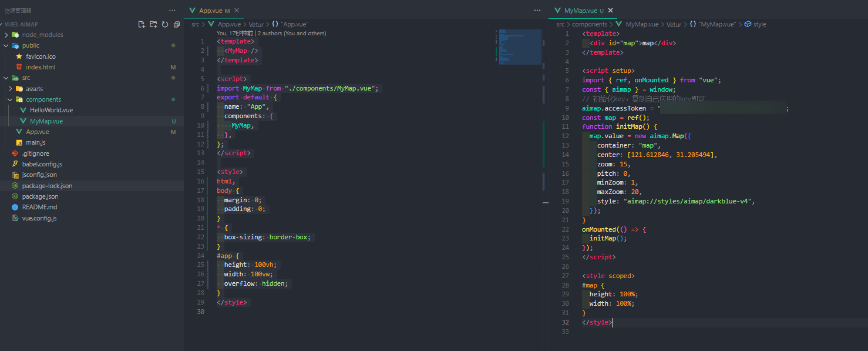Click '<style scoped>' tag in MyMap.vue

click(608, 276)
